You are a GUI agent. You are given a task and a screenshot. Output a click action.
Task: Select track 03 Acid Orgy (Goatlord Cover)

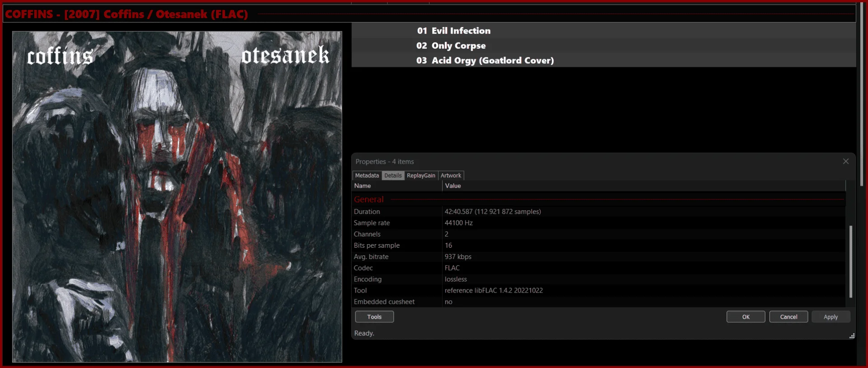tap(604, 60)
